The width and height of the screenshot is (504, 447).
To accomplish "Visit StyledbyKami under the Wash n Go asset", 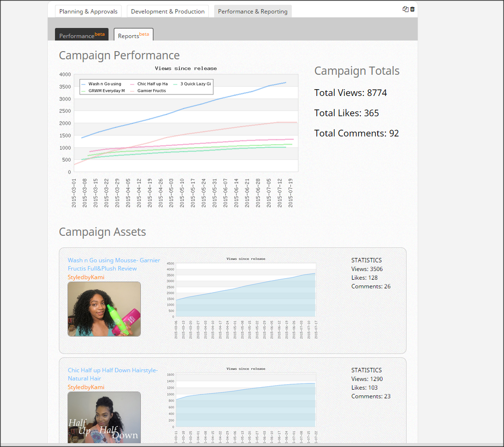I will [x=86, y=277].
